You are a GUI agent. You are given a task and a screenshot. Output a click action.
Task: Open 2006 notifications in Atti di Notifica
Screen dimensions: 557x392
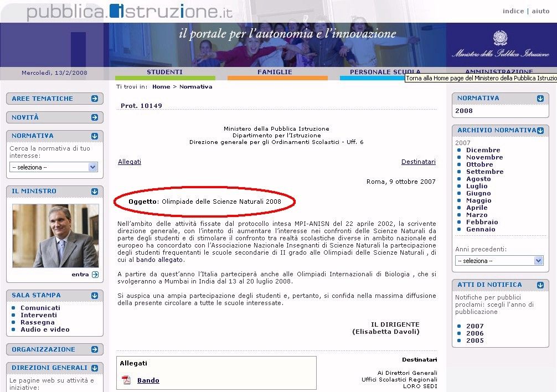tap(475, 333)
